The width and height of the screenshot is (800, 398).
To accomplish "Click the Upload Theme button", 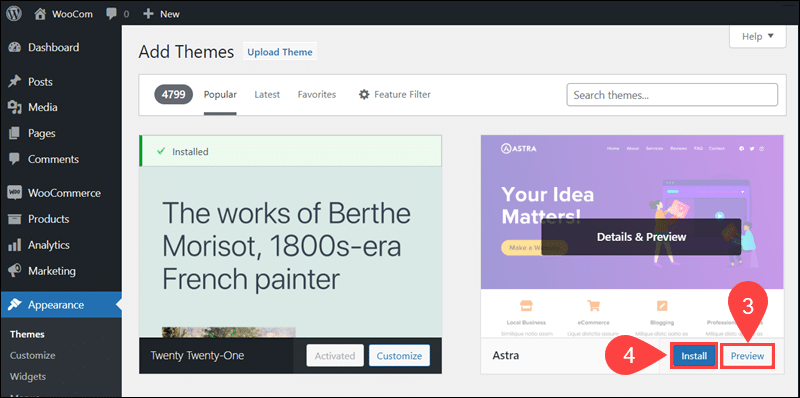I will [280, 52].
